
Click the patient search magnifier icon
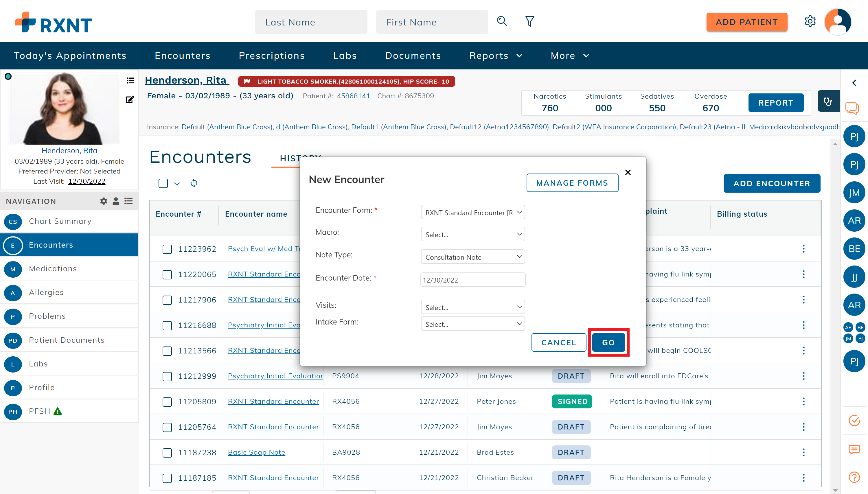click(502, 21)
